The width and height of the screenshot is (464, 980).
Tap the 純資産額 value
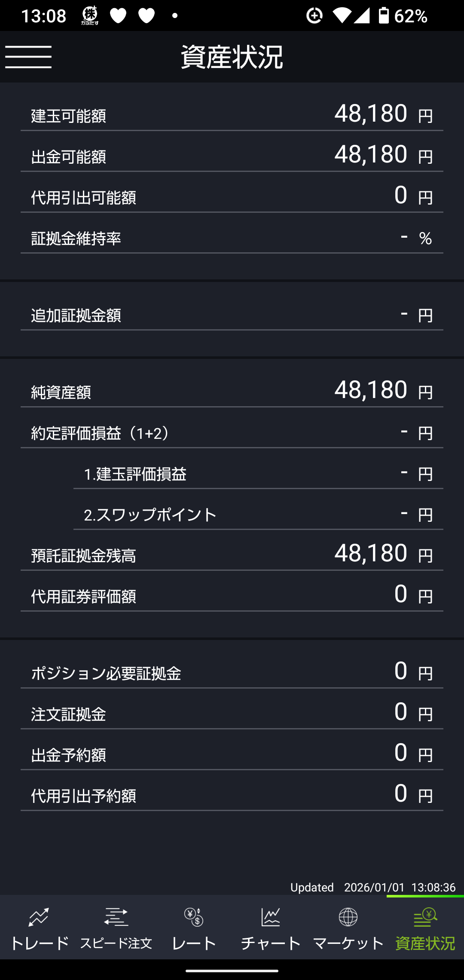tap(371, 389)
